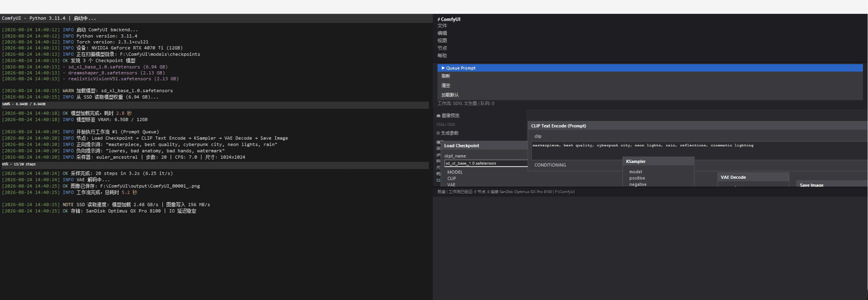This screenshot has width=868, height=300.
Task: Click the camera icon beside 图像预览
Action: point(438,116)
